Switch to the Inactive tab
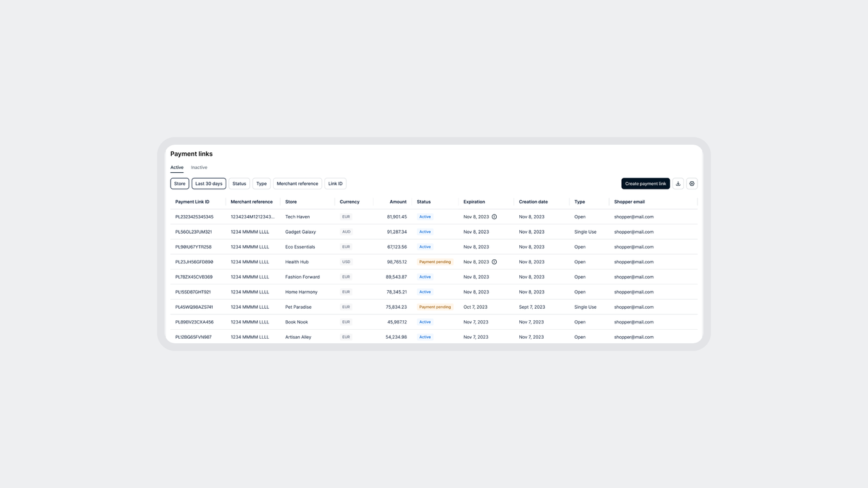The image size is (868, 488). pos(199,167)
